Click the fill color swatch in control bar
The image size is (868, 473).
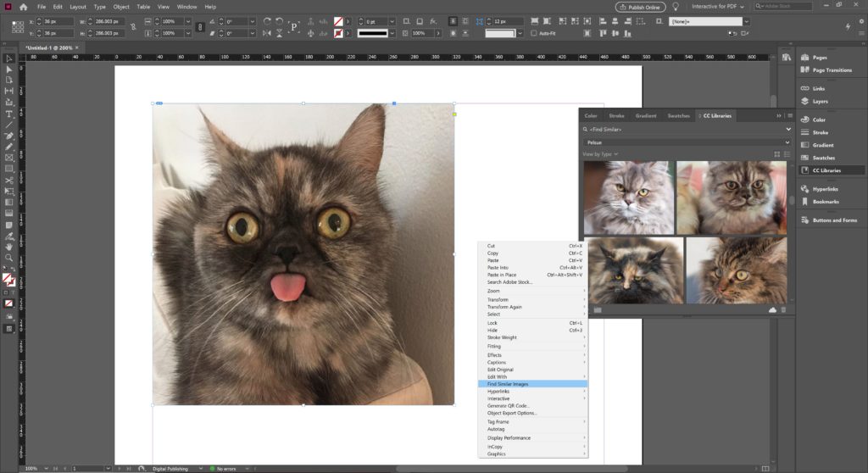click(x=339, y=20)
